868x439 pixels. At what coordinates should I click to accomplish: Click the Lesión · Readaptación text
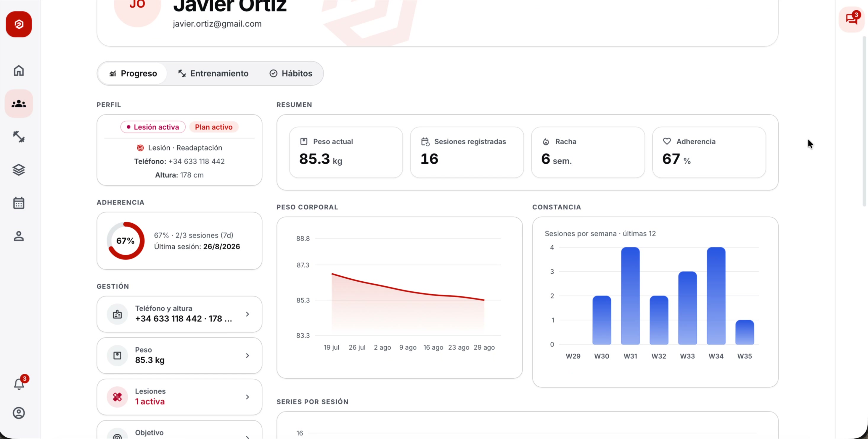[x=185, y=148]
